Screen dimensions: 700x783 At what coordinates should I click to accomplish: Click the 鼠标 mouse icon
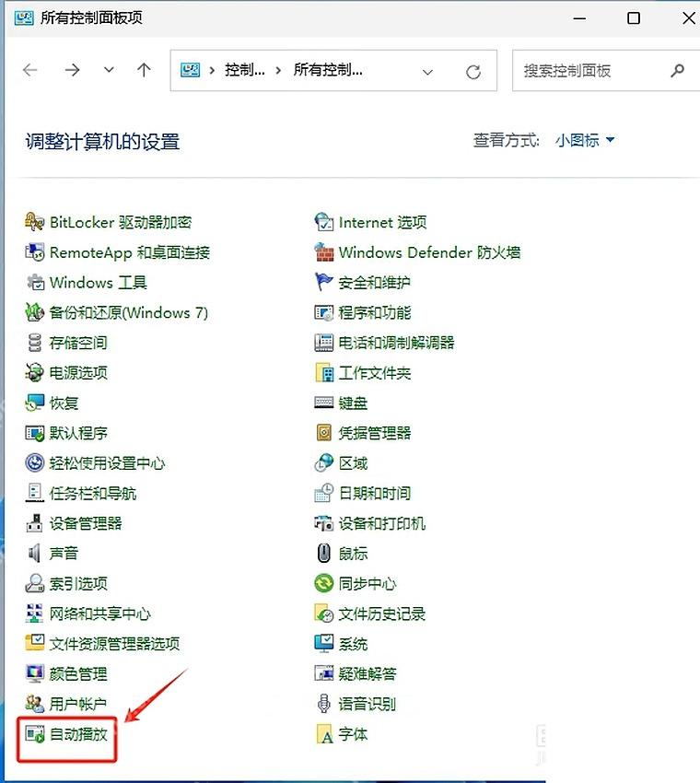coord(323,554)
